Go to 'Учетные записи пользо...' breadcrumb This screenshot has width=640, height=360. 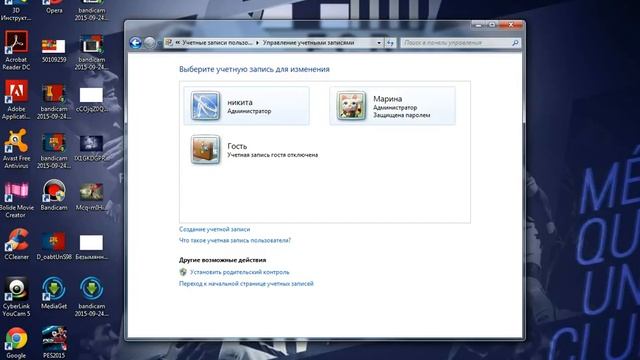[217, 42]
